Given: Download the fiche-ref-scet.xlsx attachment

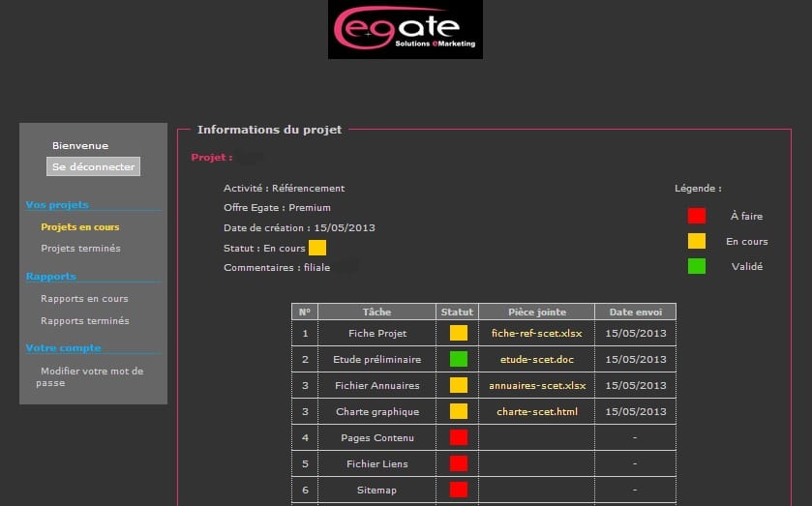Looking at the screenshot, I should pyautogui.click(x=536, y=333).
